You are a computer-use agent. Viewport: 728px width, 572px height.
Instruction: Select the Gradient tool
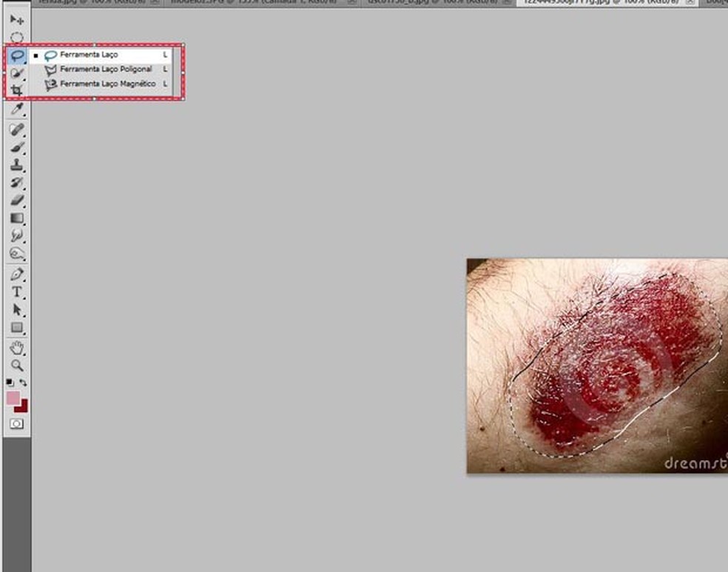16,218
